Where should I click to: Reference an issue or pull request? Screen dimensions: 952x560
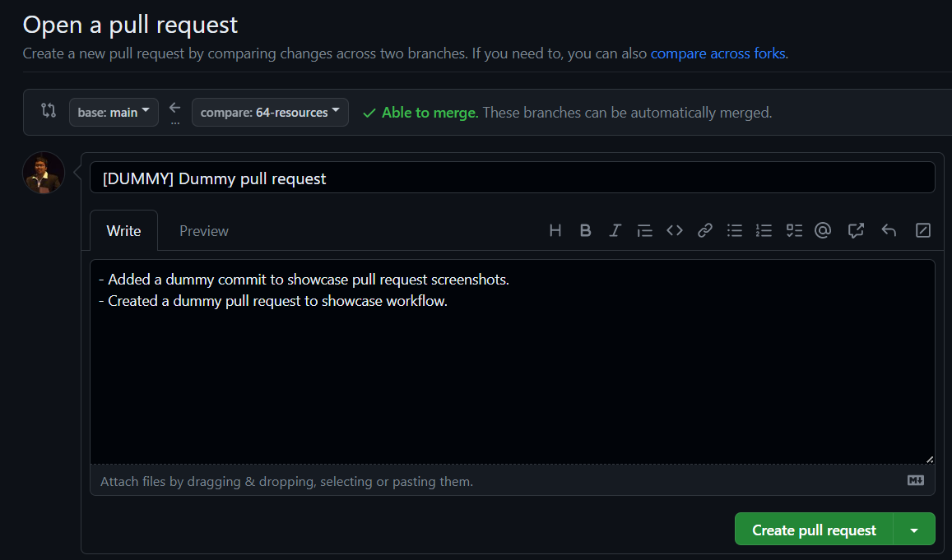pyautogui.click(x=856, y=230)
